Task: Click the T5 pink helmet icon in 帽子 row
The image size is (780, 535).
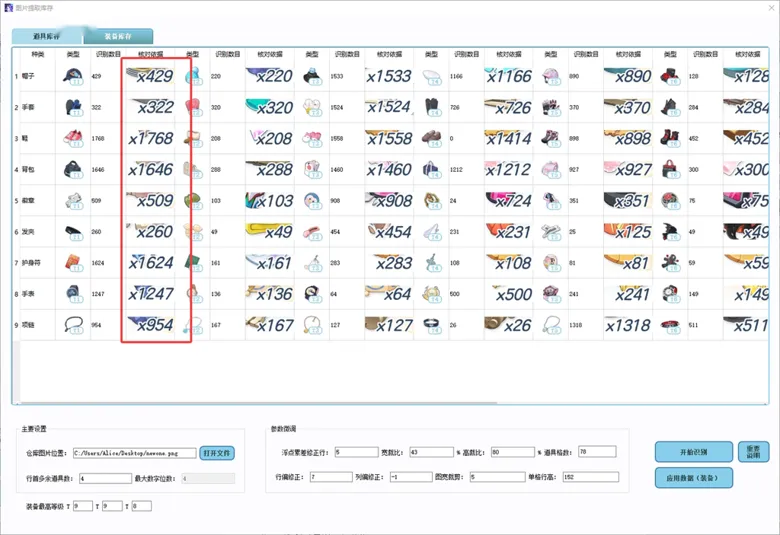Action: point(551,76)
